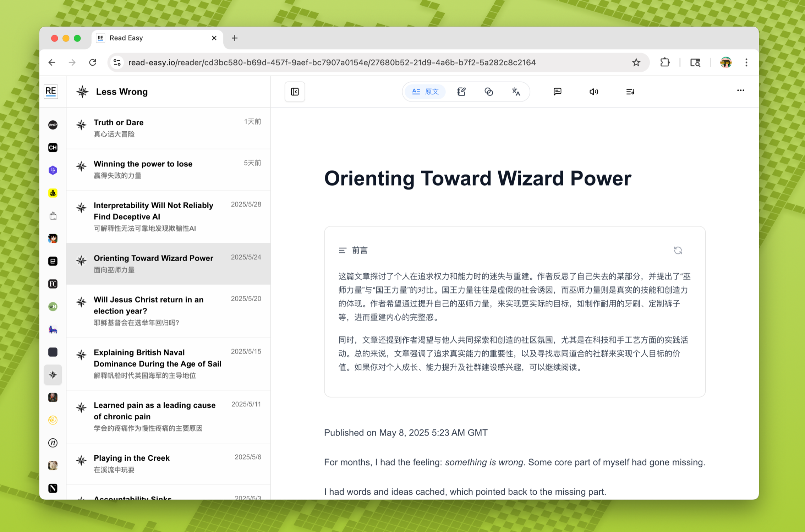Open the FC feed in the sidebar

[53, 284]
